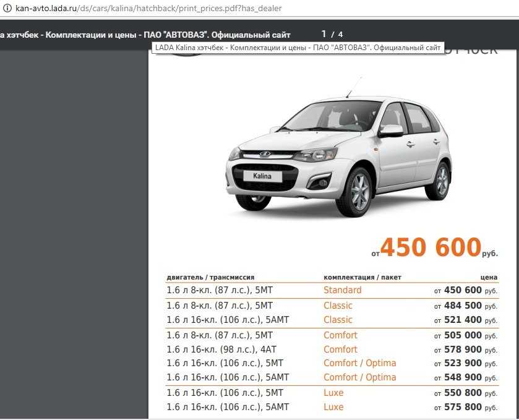Image resolution: width=519 pixels, height=420 pixels.
Task: Click the white Lada Kalina car picture
Action: pyautogui.click(x=338, y=147)
